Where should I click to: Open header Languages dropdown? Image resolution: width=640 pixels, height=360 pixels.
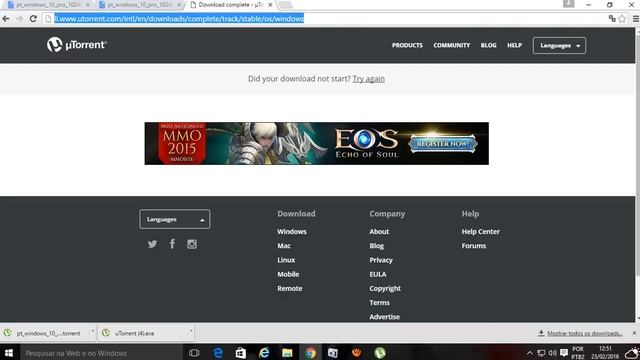(x=559, y=45)
